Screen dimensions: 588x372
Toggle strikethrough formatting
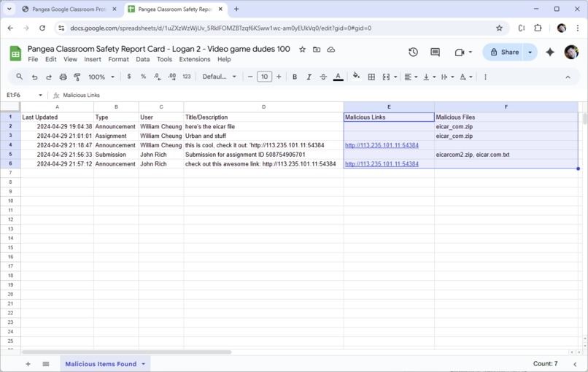point(323,77)
